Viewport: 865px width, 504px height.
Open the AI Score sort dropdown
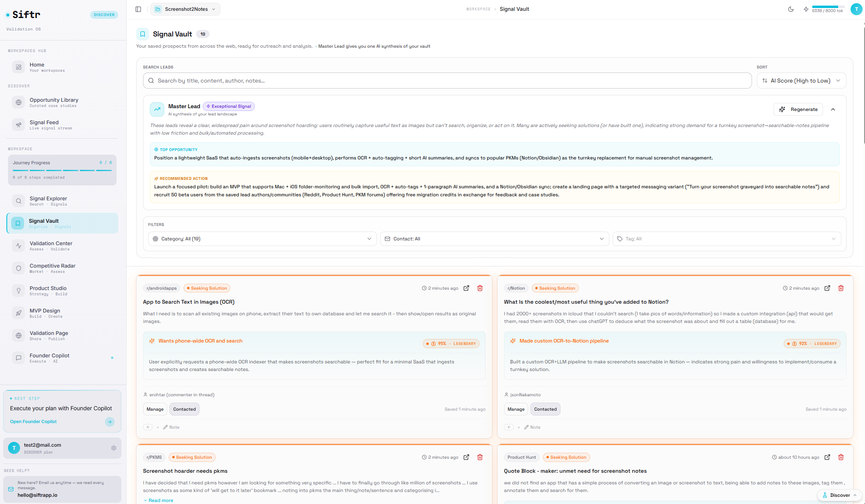tap(801, 81)
